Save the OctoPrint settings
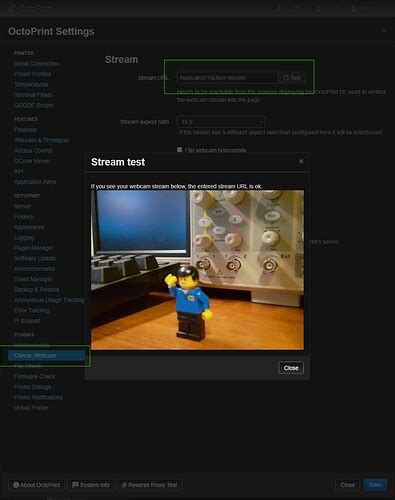The width and height of the screenshot is (395, 500). tap(375, 485)
